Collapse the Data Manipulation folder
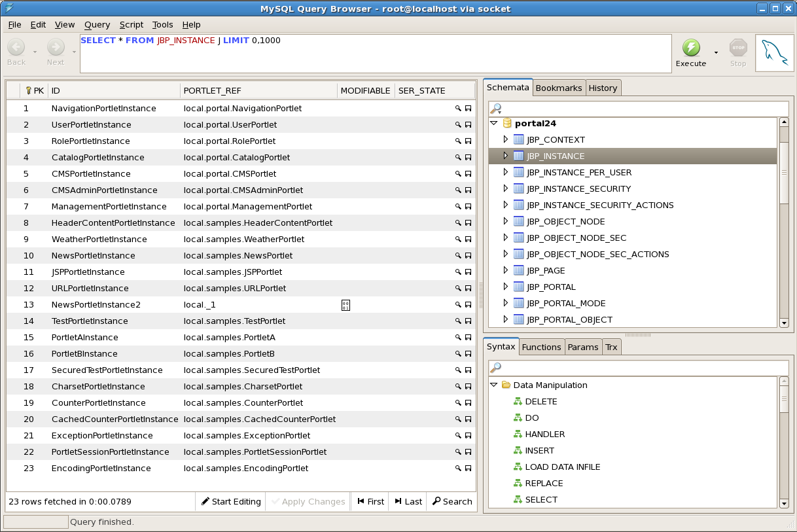Viewport: 797px width, 532px height. click(494, 385)
